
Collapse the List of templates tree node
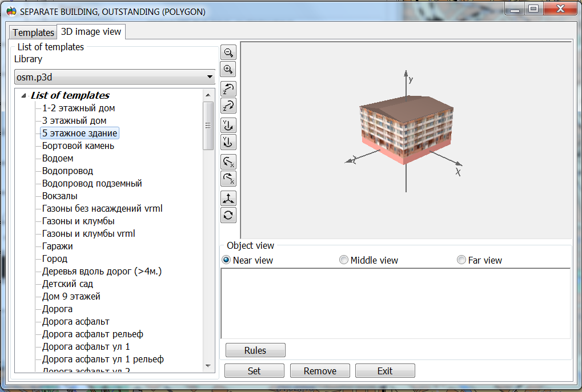point(23,96)
